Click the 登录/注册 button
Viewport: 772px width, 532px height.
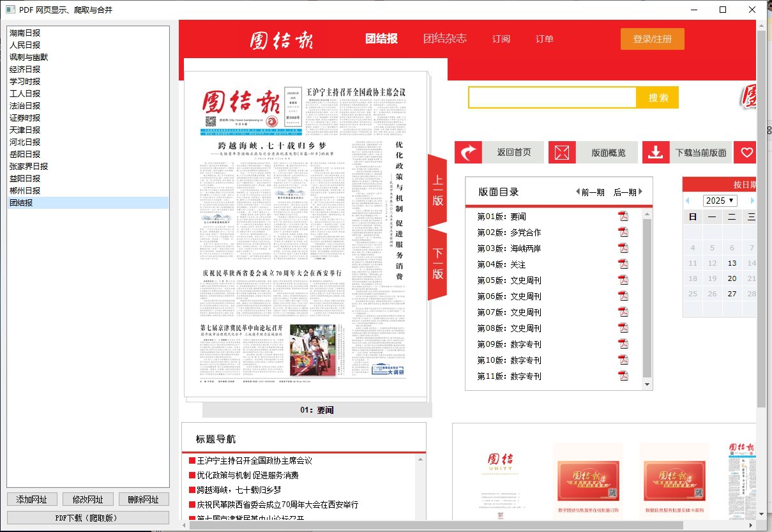[652, 38]
